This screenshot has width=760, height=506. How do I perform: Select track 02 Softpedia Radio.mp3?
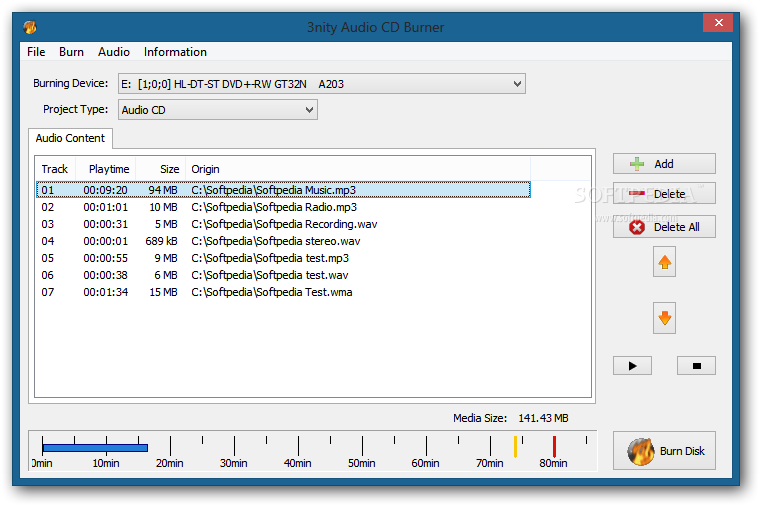[284, 207]
